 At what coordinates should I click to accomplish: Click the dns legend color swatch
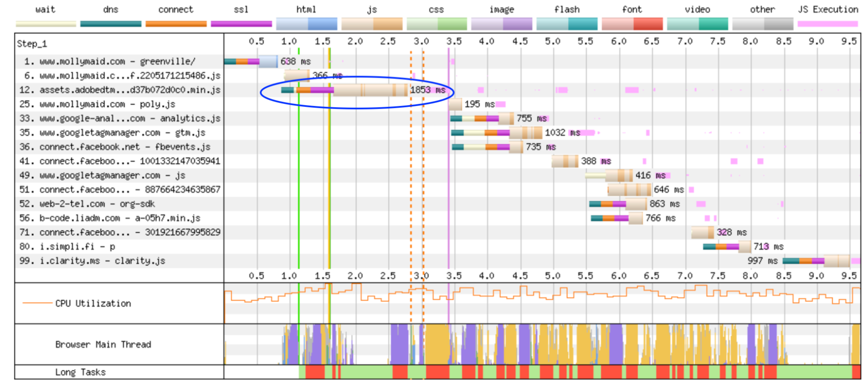pyautogui.click(x=111, y=24)
